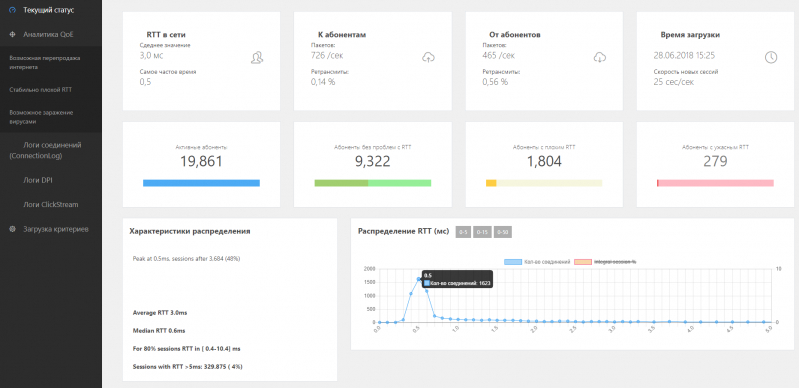Viewport: 799px width, 388px height.
Task: Open Логи соединений (ConnectionLog)
Action: [45, 150]
